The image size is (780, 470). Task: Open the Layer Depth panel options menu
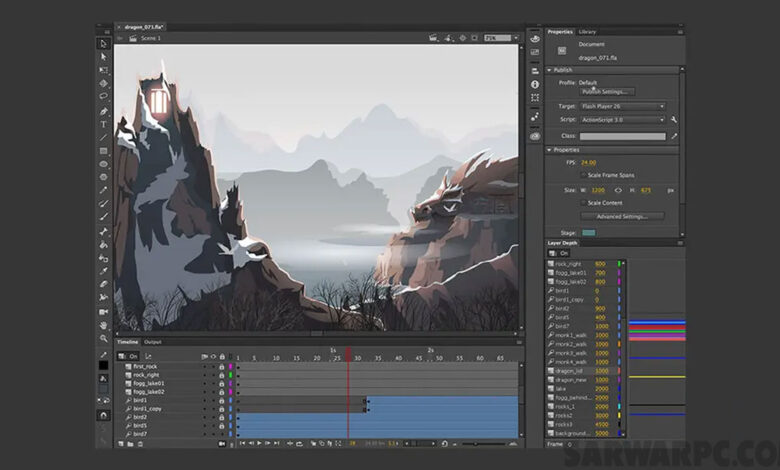680,243
